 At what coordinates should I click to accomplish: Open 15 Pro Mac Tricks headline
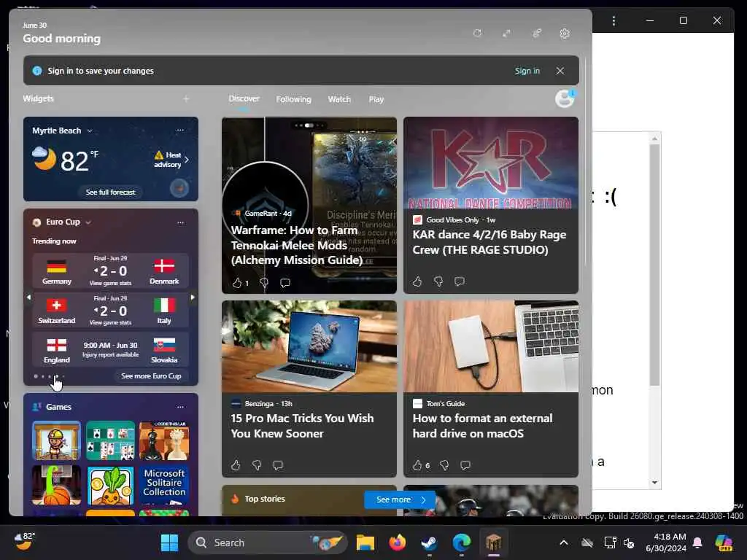click(x=302, y=426)
